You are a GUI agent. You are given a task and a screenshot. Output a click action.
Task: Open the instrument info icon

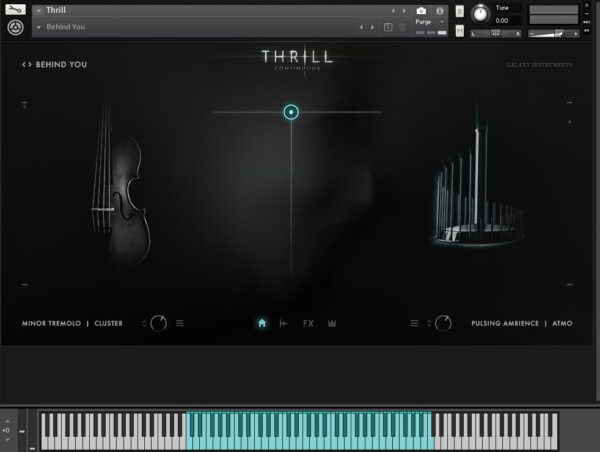[440, 11]
